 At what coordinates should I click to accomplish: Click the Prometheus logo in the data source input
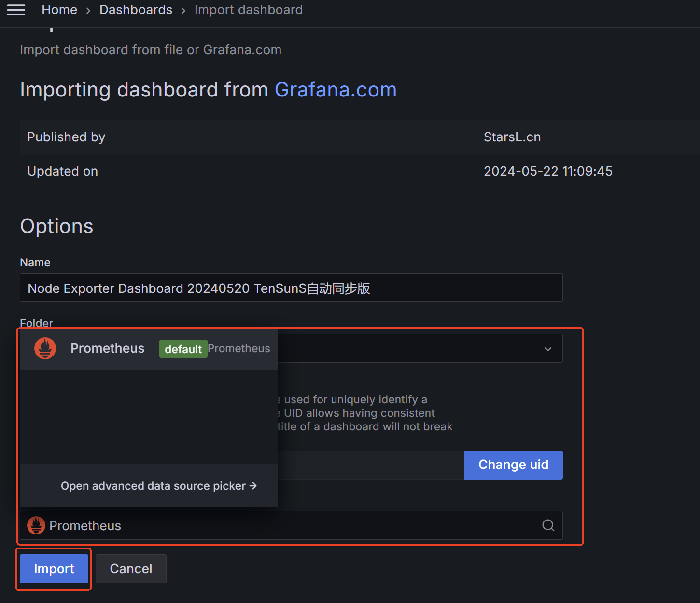pyautogui.click(x=36, y=525)
